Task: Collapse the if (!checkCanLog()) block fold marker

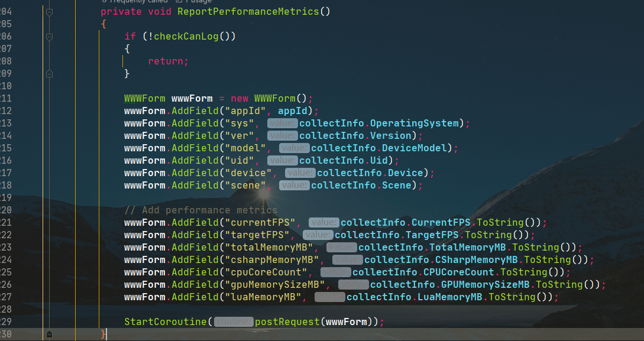Action: coord(49,37)
